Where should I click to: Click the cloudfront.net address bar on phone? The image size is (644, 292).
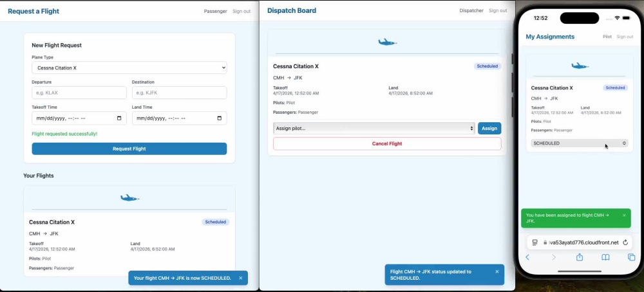click(580, 242)
